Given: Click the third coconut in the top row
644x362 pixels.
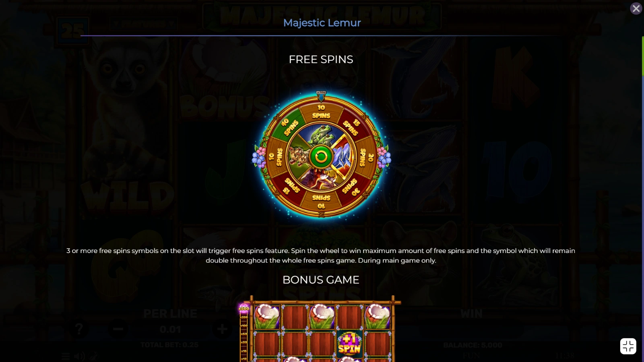Looking at the screenshot, I should click(x=377, y=316).
